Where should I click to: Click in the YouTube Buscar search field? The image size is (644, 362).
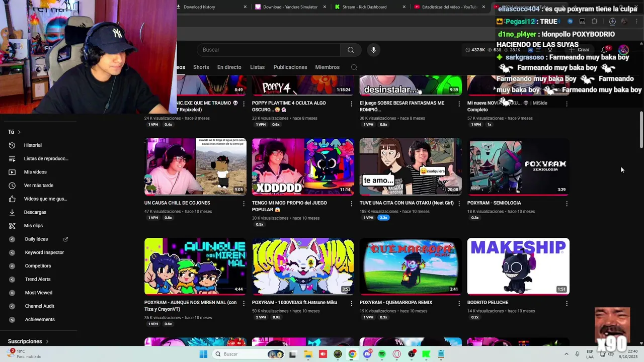pos(268,50)
